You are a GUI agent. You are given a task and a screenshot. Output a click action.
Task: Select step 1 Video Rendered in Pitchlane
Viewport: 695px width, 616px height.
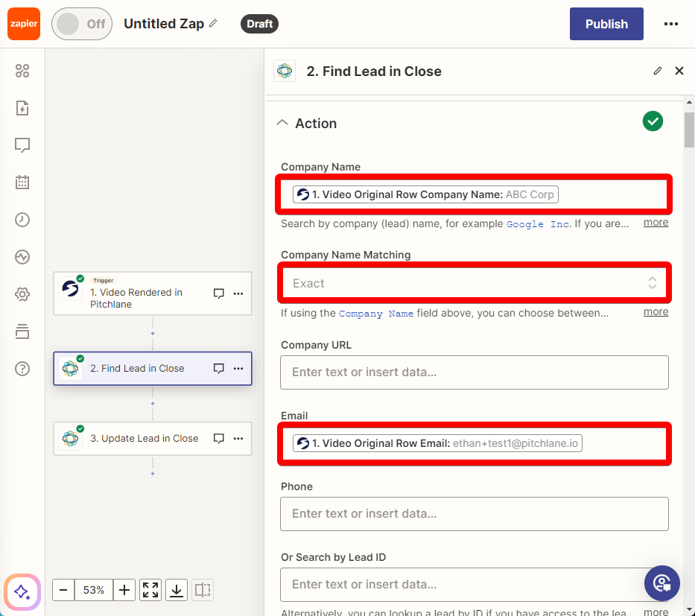point(153,293)
